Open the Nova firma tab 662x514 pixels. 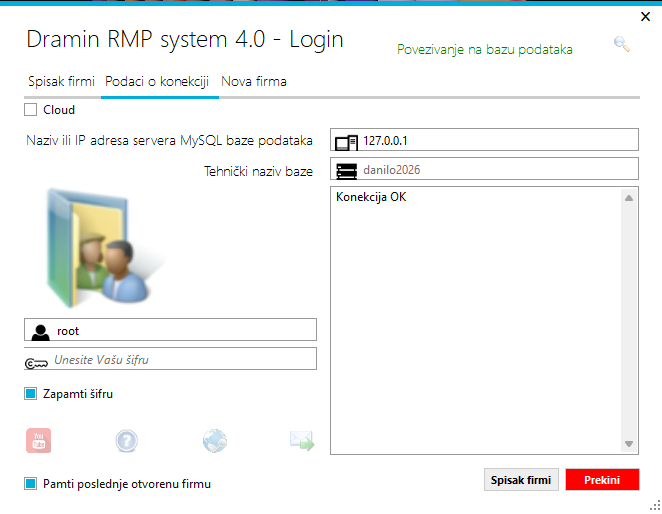coord(254,81)
